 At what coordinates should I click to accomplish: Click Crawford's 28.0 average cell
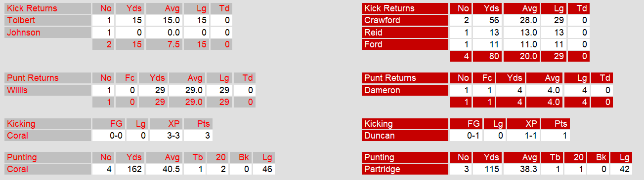pos(521,21)
